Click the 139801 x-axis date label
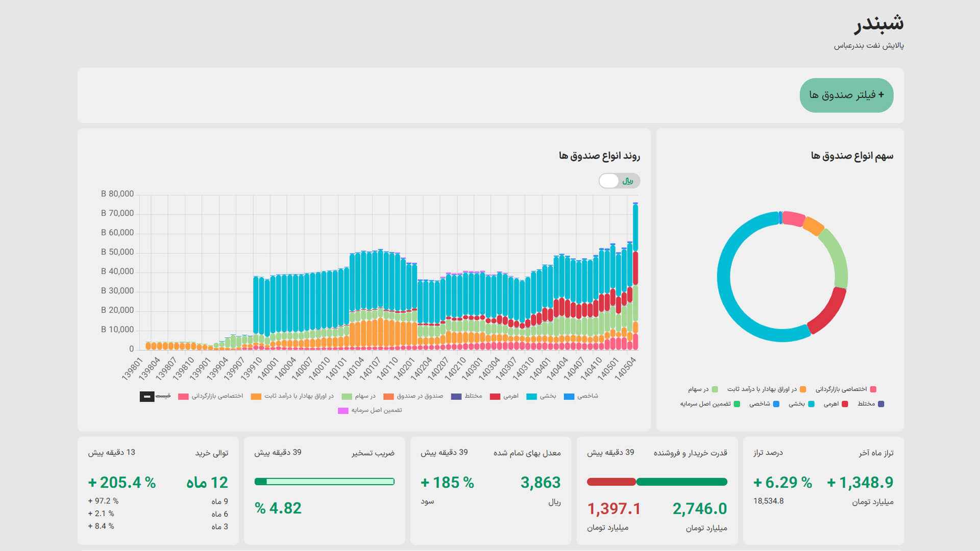This screenshot has height=551, width=980. coord(132,369)
